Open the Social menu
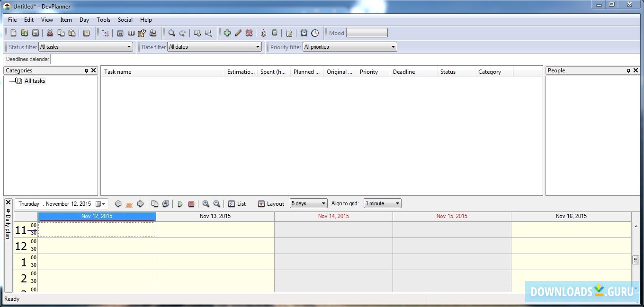The width and height of the screenshot is (644, 307). 125,19
